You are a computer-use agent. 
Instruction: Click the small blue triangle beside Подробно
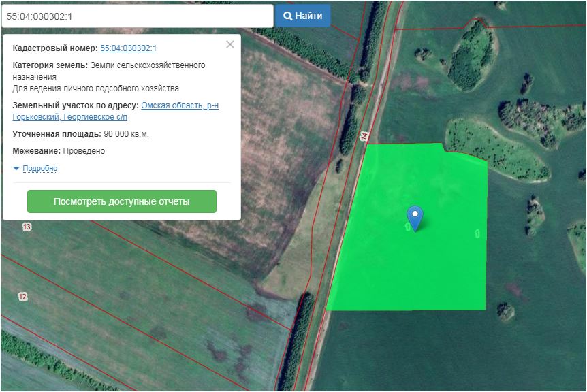pos(16,168)
